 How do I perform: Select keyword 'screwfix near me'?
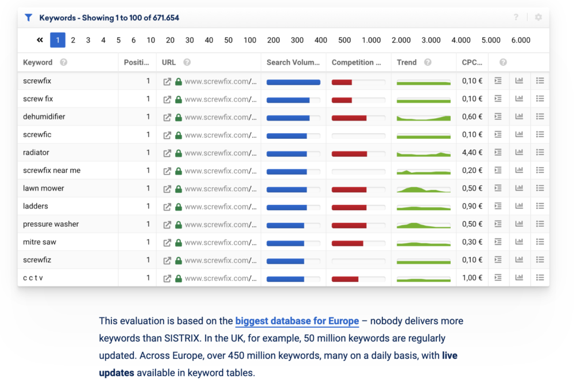52,170
